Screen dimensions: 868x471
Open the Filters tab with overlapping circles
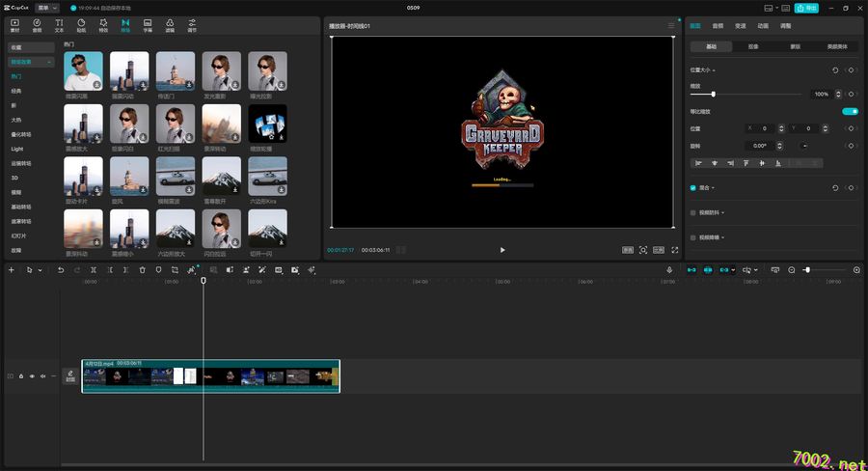coord(170,25)
